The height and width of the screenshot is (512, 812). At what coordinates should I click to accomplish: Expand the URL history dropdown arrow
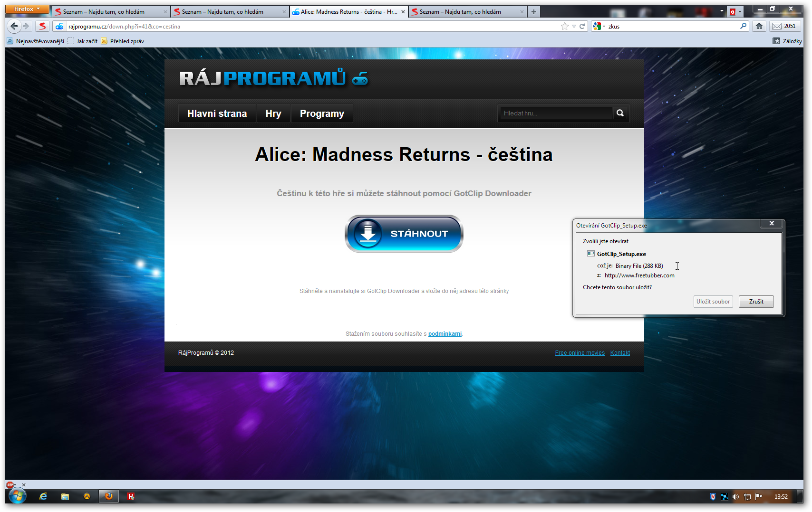pyautogui.click(x=574, y=26)
